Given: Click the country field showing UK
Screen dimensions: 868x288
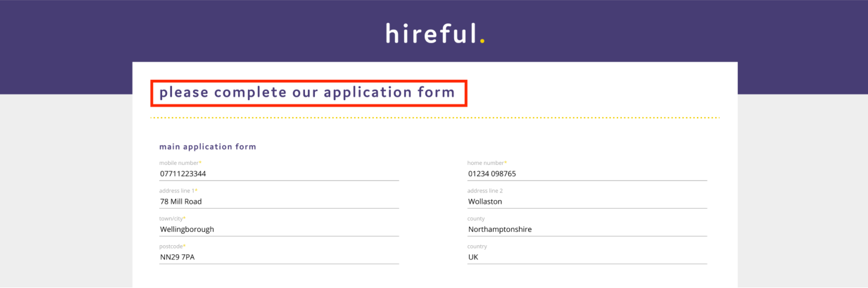Looking at the screenshot, I should click(587, 258).
